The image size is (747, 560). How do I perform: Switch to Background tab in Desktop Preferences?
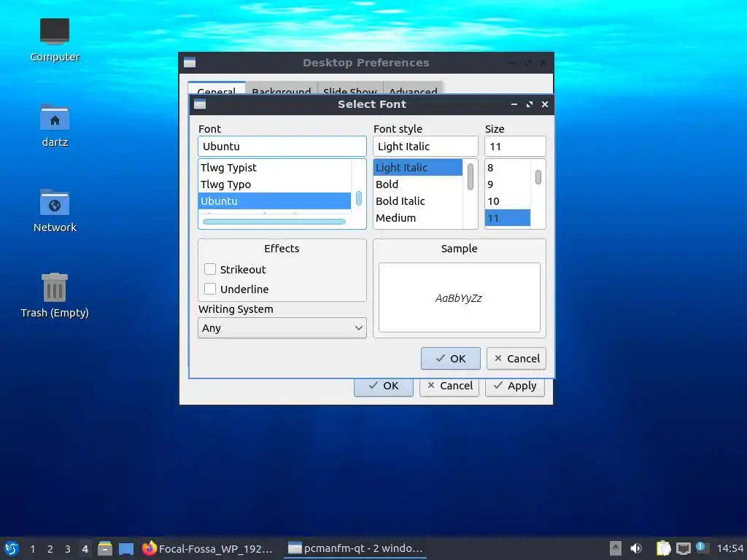coord(282,88)
